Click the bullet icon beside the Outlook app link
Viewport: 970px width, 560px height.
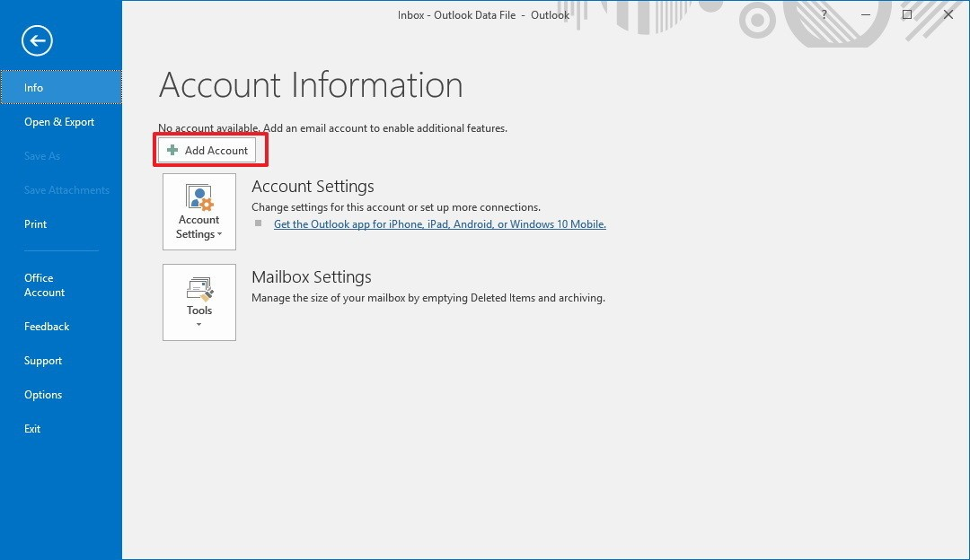258,224
